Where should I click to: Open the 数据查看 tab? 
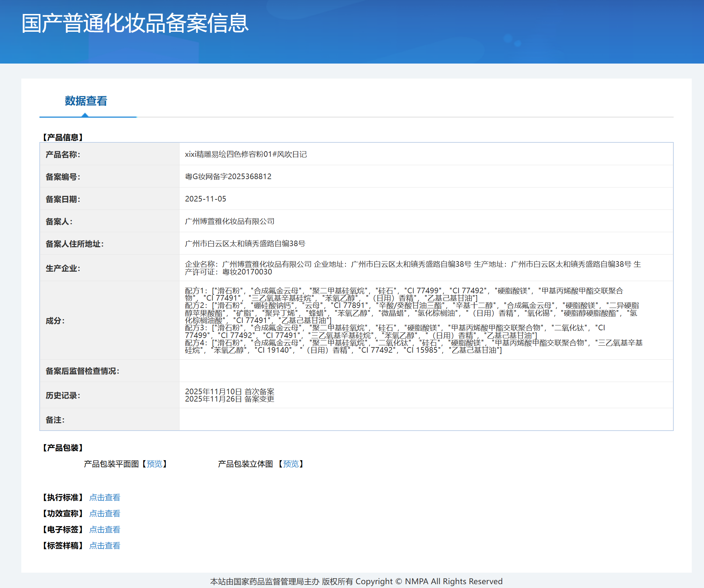[x=86, y=101]
